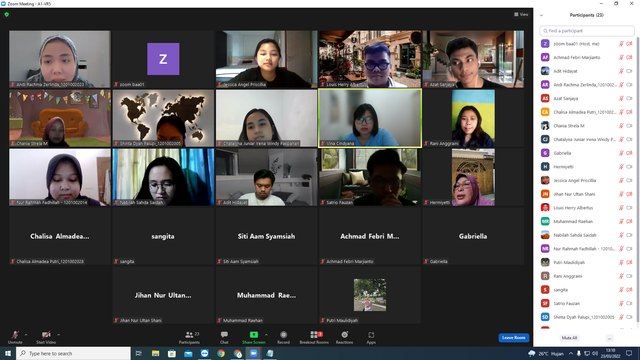Click the Windows search box
640x360 pixels.
coord(73,353)
